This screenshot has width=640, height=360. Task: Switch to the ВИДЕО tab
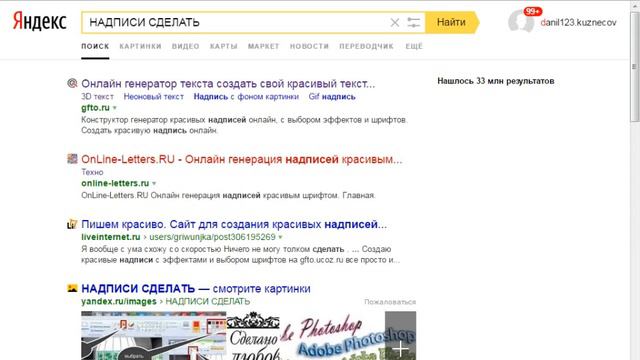tap(186, 46)
